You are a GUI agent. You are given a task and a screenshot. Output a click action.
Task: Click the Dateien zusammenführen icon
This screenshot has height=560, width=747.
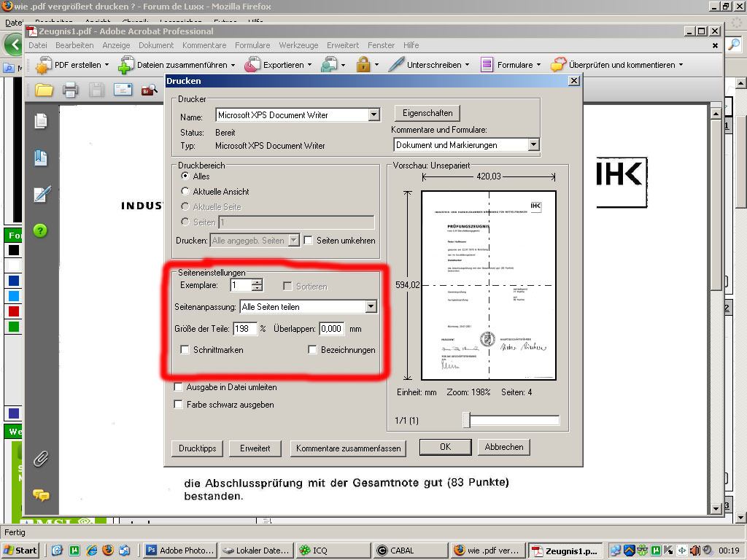point(126,65)
